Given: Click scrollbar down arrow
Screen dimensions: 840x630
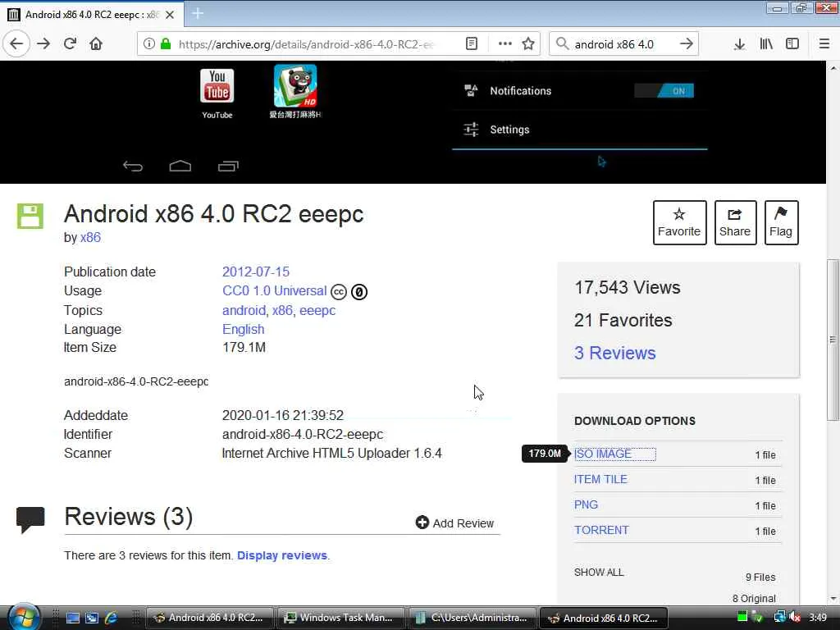Looking at the screenshot, I should pyautogui.click(x=833, y=598).
